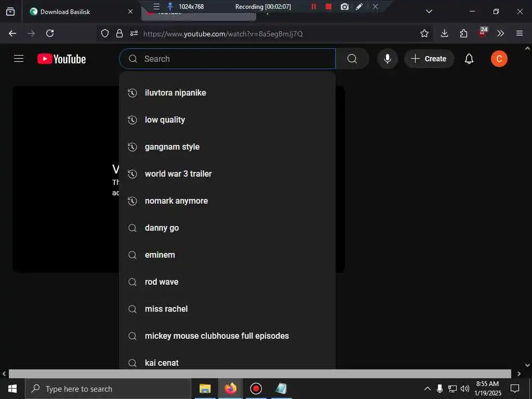Open Firefox View tab overview icon
Viewport: 532px width, 399px height.
10,11
